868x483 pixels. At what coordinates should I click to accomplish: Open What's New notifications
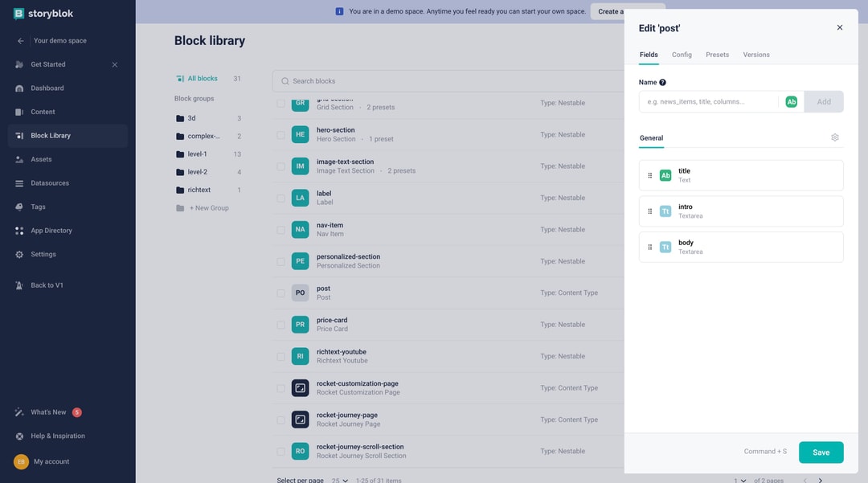(48, 412)
